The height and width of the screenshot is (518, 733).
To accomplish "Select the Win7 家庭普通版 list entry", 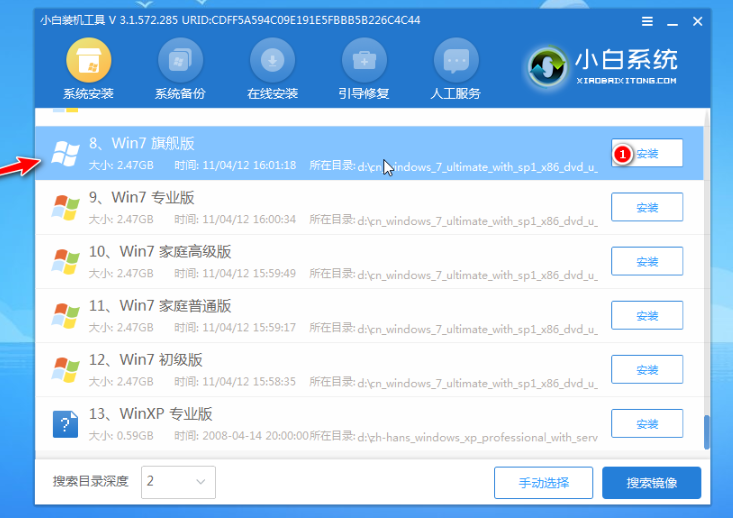I will point(320,316).
